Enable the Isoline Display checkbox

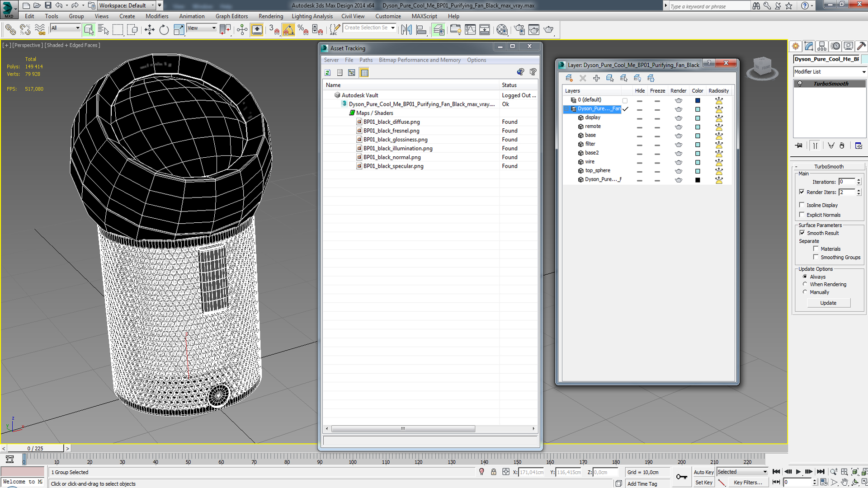tap(802, 205)
